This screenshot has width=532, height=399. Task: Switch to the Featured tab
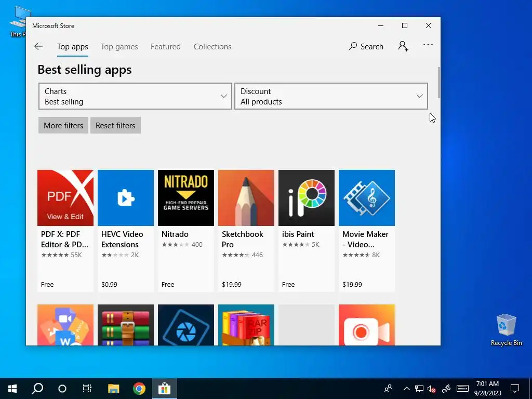(166, 47)
